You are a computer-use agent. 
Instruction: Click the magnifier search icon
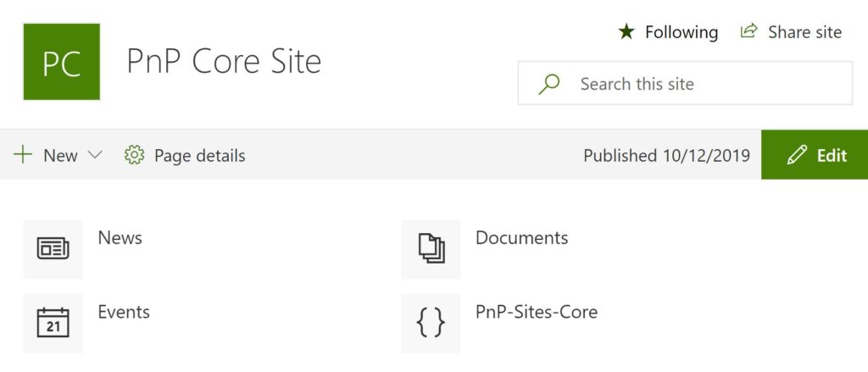[549, 84]
